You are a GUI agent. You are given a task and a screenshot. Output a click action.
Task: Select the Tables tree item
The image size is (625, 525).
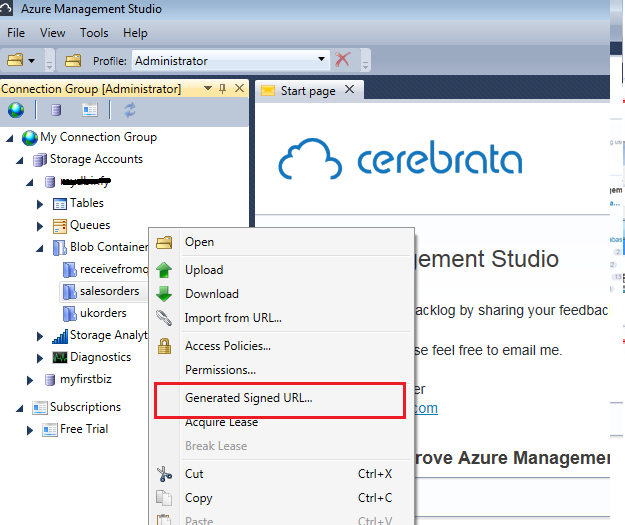pyautogui.click(x=86, y=203)
